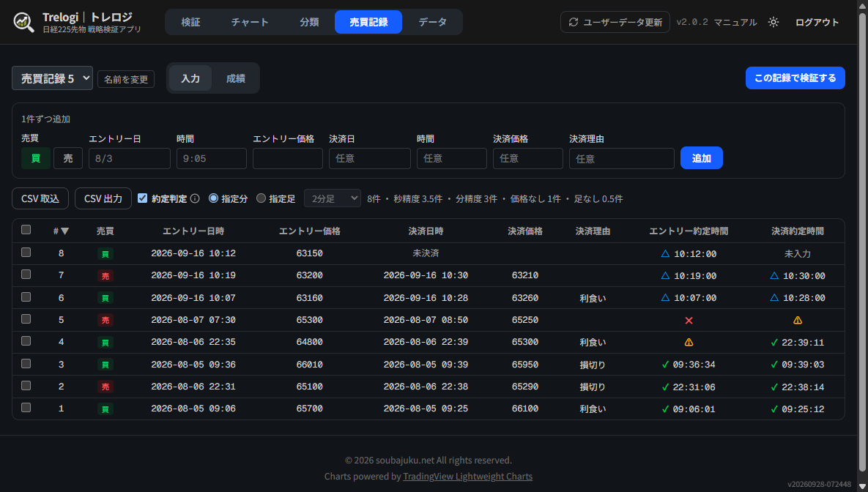Check the checkbox for row 1
This screenshot has width=868, height=492.
pos(26,407)
